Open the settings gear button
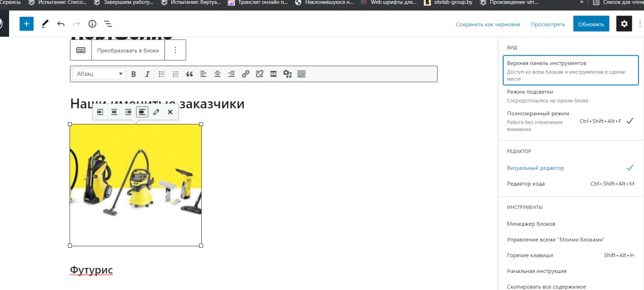Screen dimensions: 644x290 click(624, 24)
